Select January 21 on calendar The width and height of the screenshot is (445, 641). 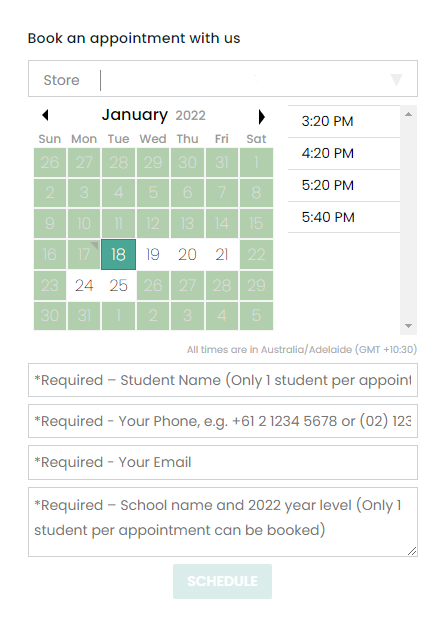tap(222, 255)
